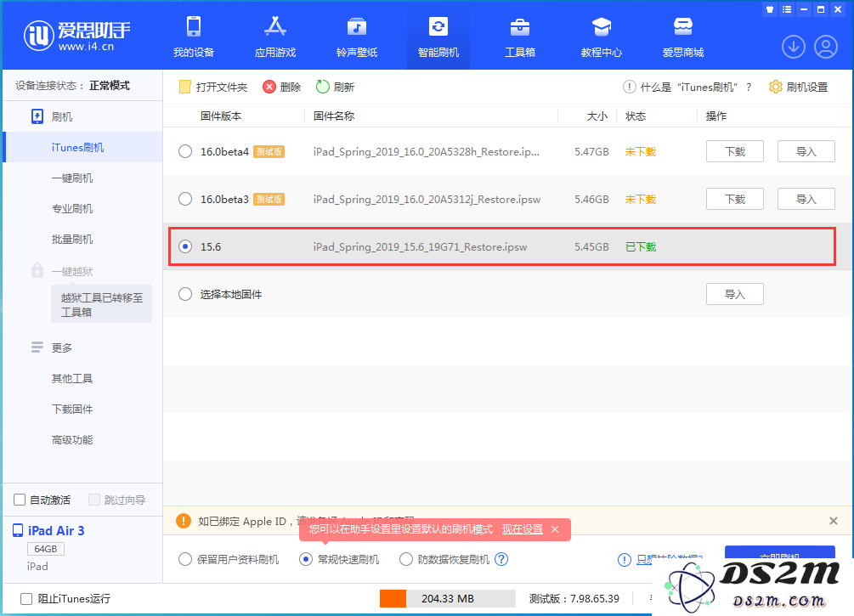854x616 pixels.
Task: Click firmware name iPad_Spring_2019_15.6_19G71_Restore.ipsw
Action: [420, 246]
